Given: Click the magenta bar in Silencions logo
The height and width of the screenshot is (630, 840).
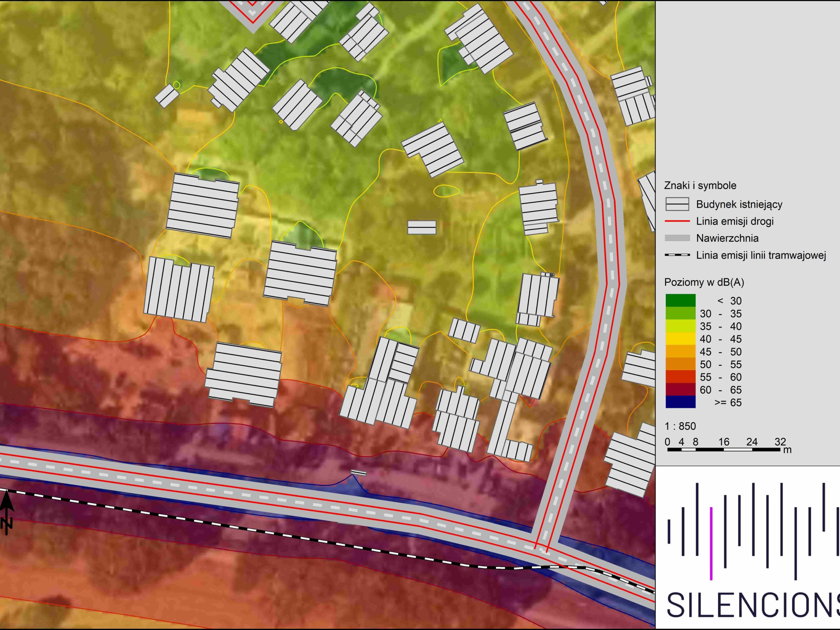Looking at the screenshot, I should (x=711, y=543).
